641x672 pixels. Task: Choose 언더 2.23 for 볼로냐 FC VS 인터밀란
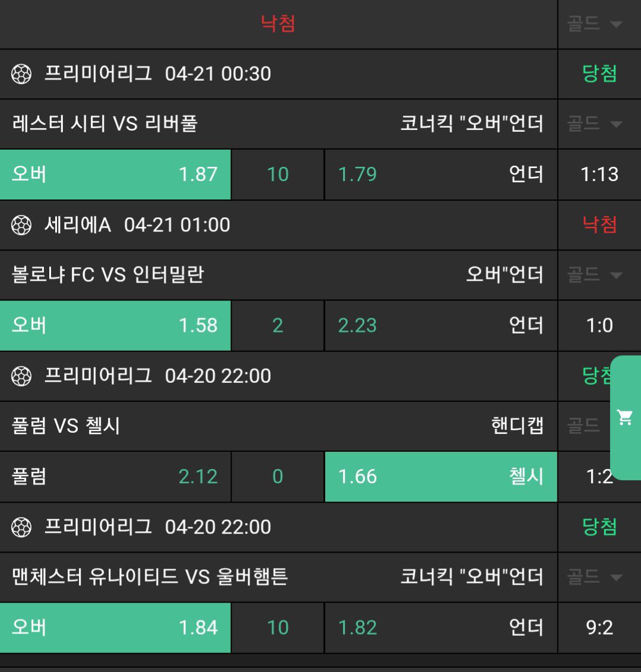point(440,325)
